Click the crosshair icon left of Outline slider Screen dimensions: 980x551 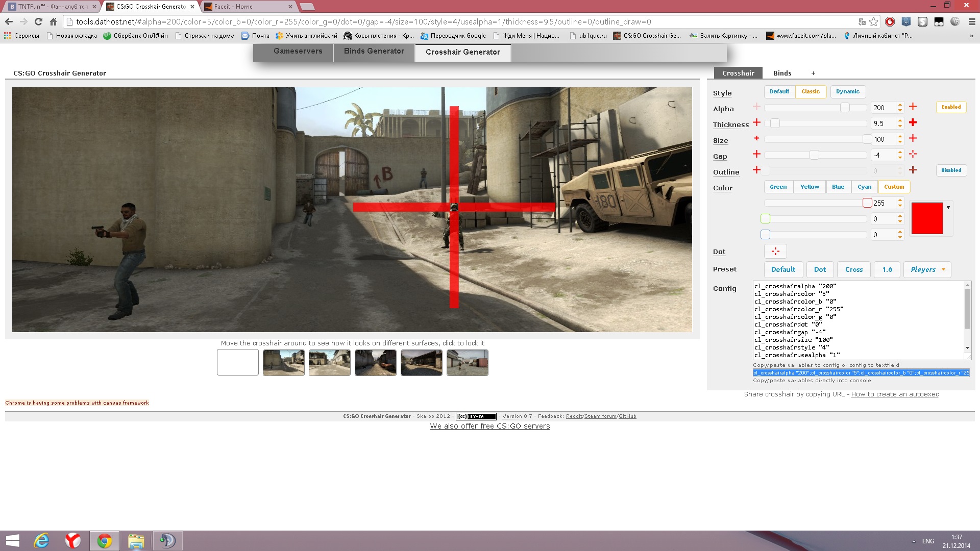pyautogui.click(x=756, y=170)
